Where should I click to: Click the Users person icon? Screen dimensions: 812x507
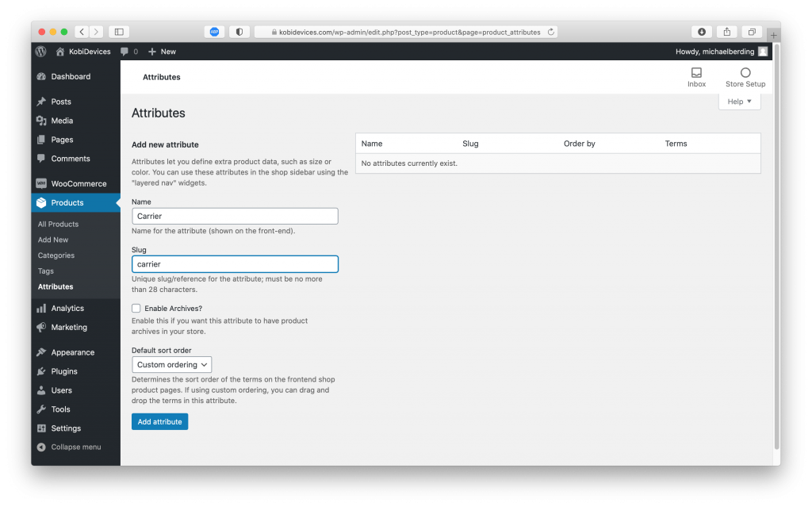click(41, 390)
